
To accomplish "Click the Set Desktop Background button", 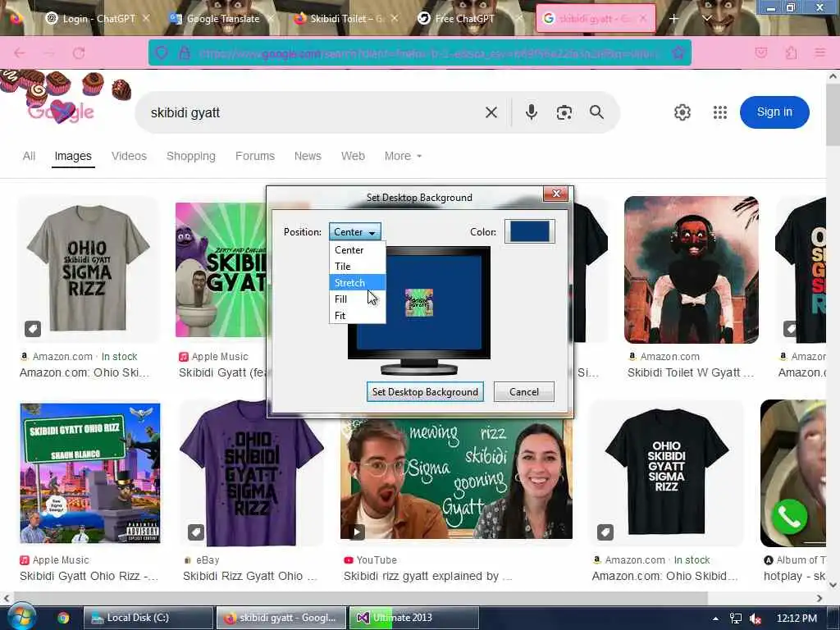I will [x=426, y=391].
